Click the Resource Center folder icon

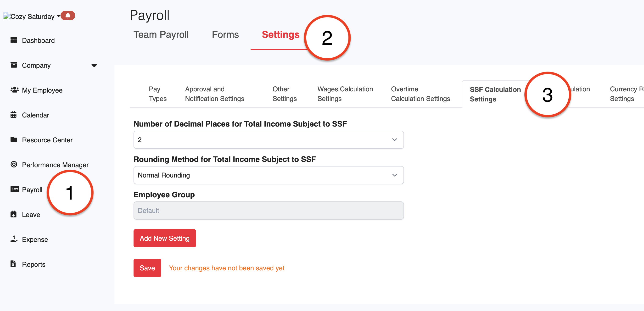pyautogui.click(x=14, y=139)
